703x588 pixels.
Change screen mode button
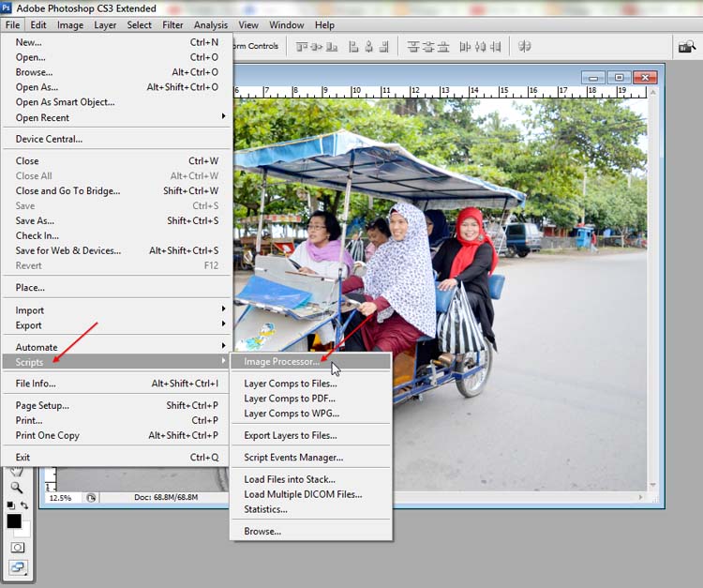[18, 567]
